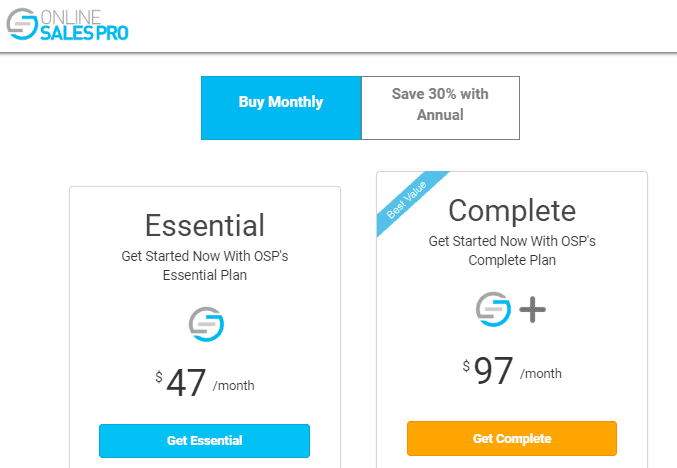Viewport: 677px width, 468px height.
Task: Click the Complete plan description text
Action: click(512, 250)
